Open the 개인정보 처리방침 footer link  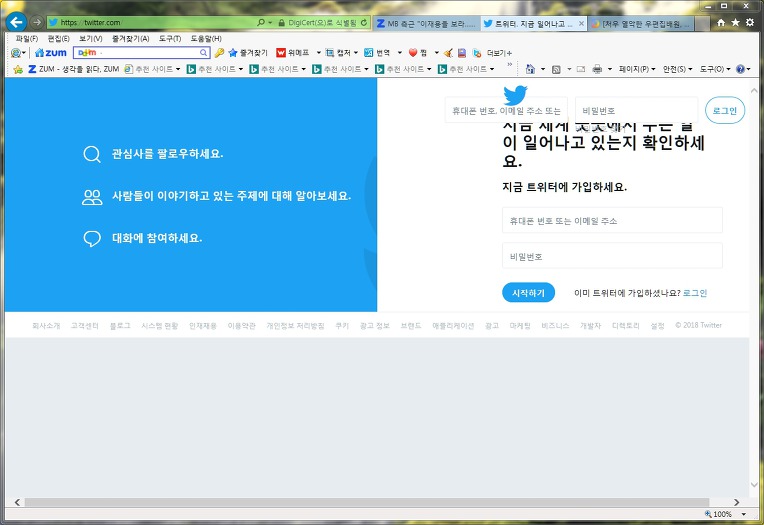(x=295, y=326)
